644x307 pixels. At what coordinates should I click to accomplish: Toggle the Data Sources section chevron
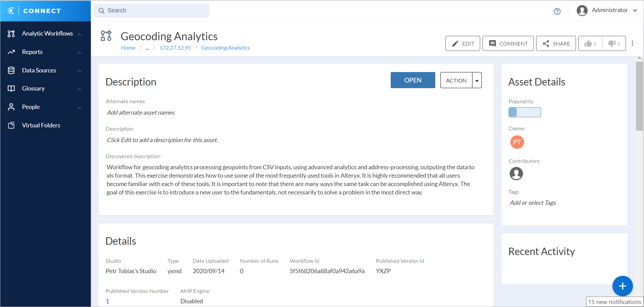(79, 71)
